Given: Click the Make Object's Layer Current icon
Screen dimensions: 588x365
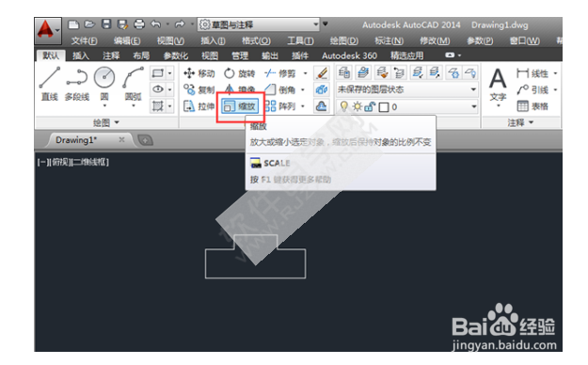Looking at the screenshot, I should pos(362,72).
